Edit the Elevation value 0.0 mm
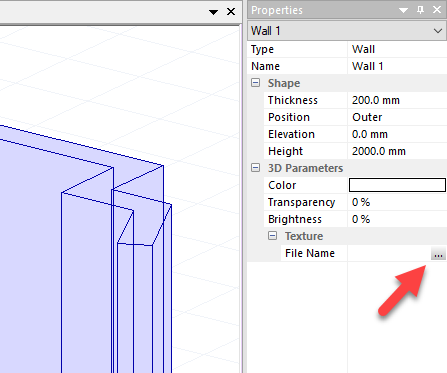This screenshot has height=373, width=447. coord(397,134)
